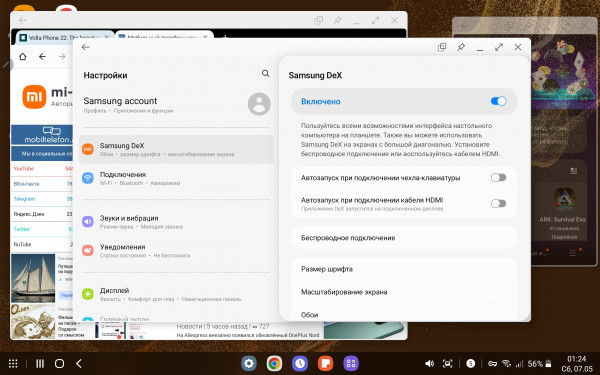Click mobiltelefon banner in browser
Screen dimensions: 600x375
(42, 135)
